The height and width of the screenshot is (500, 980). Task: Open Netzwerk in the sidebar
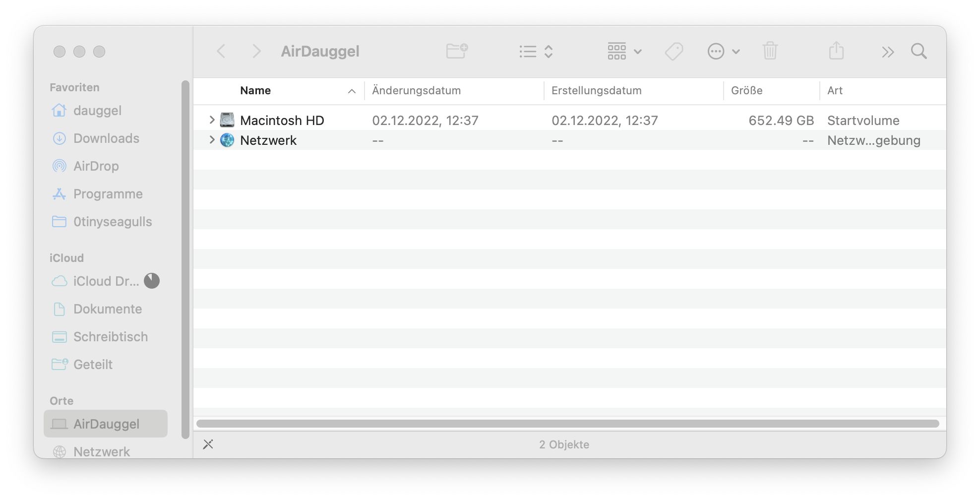(x=105, y=451)
